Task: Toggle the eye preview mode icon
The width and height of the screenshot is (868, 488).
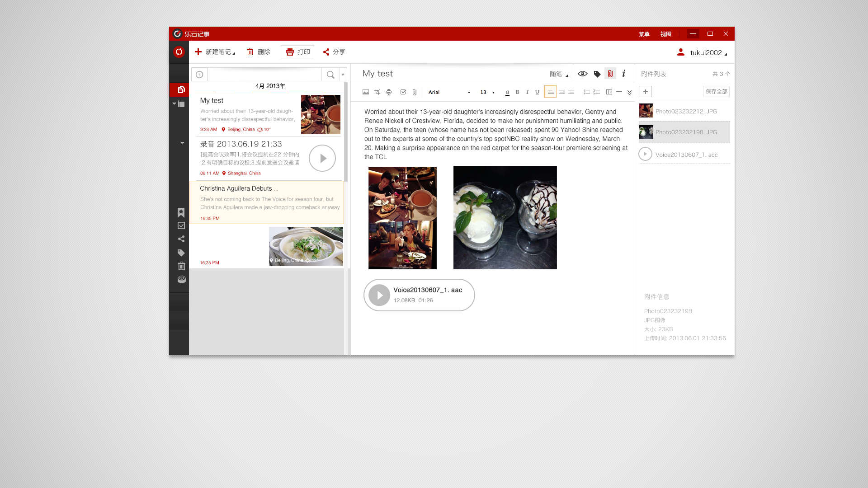Action: coord(583,74)
